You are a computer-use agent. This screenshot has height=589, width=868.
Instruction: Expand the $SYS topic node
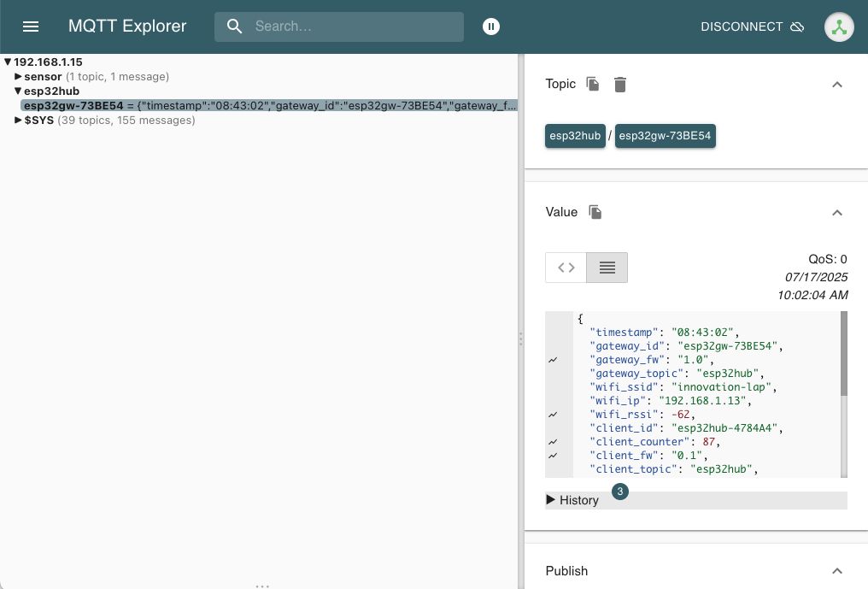point(18,120)
